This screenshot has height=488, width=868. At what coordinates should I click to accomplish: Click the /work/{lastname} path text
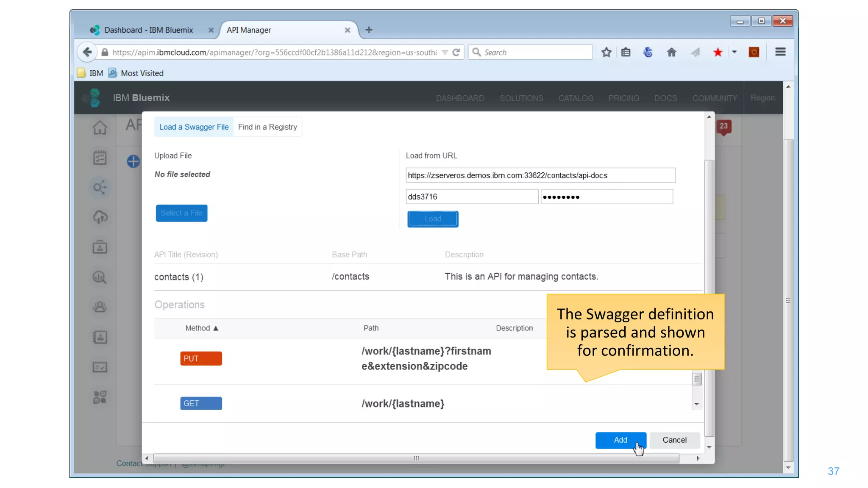pyautogui.click(x=403, y=404)
